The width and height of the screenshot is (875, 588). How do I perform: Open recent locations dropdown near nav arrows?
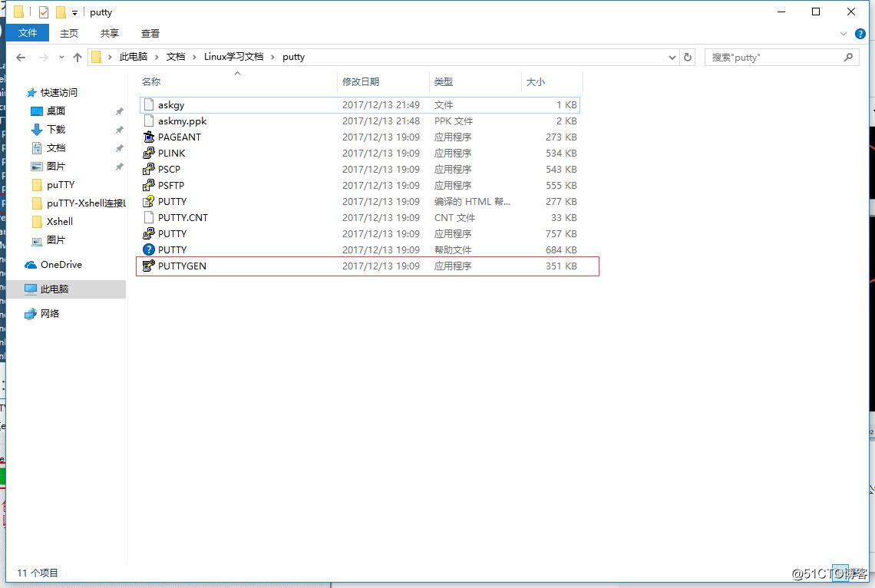click(x=61, y=58)
